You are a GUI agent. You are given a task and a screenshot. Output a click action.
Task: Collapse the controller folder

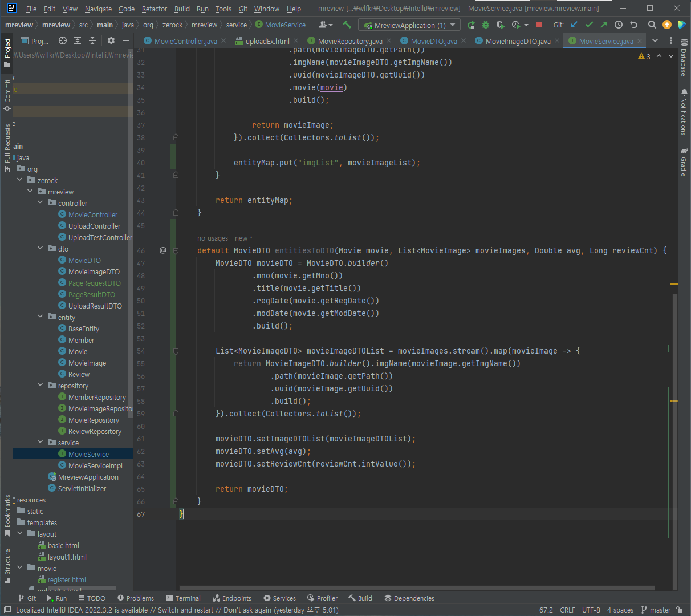click(40, 202)
